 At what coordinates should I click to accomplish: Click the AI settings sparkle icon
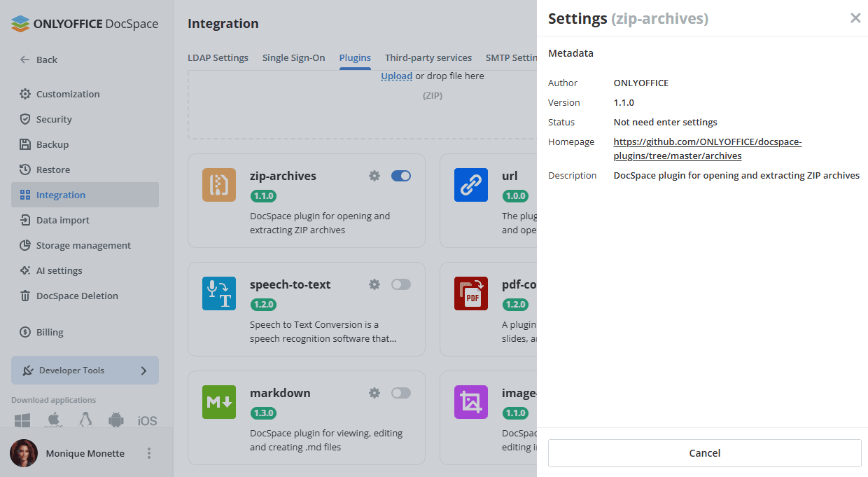click(x=25, y=270)
